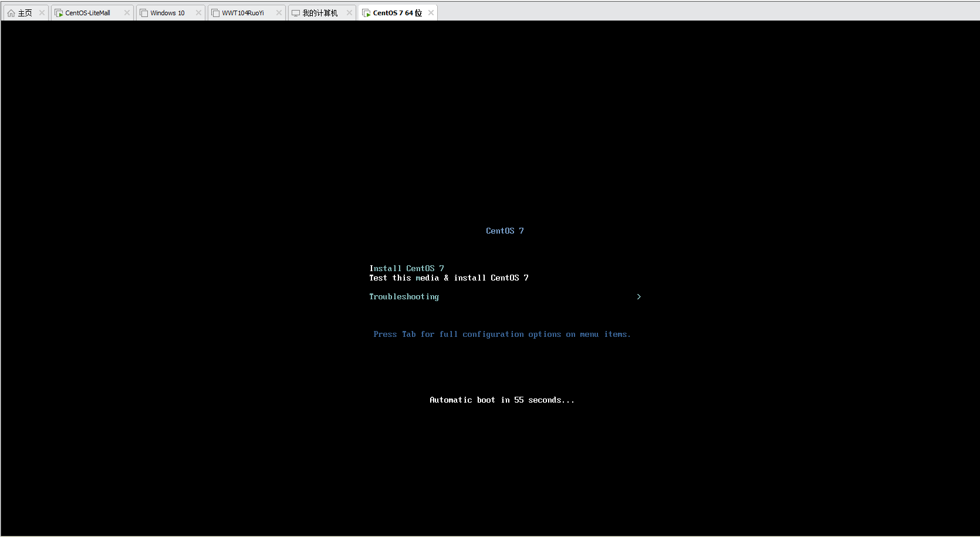Switch to the Windows 10 tab
Image resolution: width=980 pixels, height=537 pixels.
[167, 13]
